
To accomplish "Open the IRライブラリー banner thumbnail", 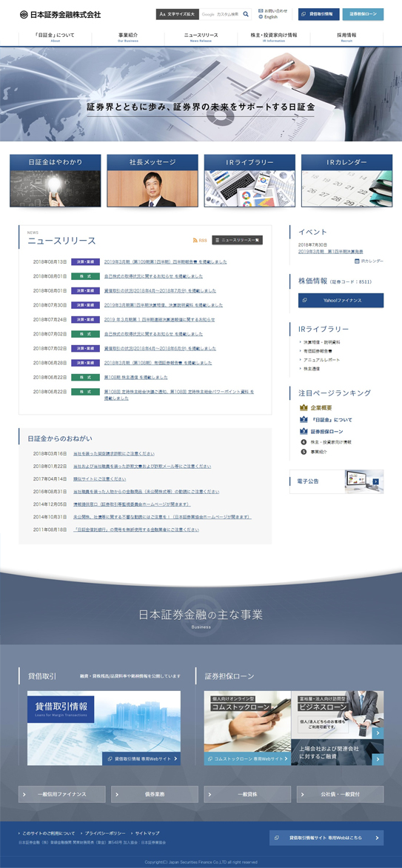I will coord(249,181).
